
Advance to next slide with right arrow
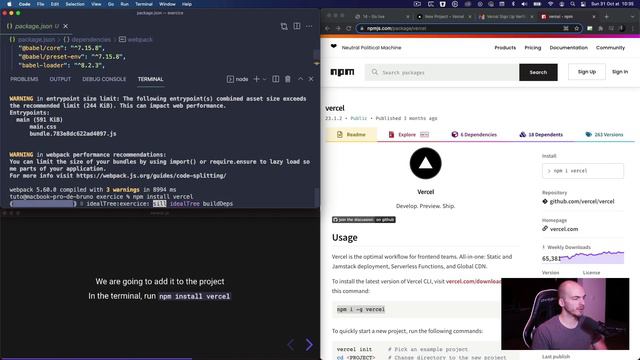click(309, 345)
